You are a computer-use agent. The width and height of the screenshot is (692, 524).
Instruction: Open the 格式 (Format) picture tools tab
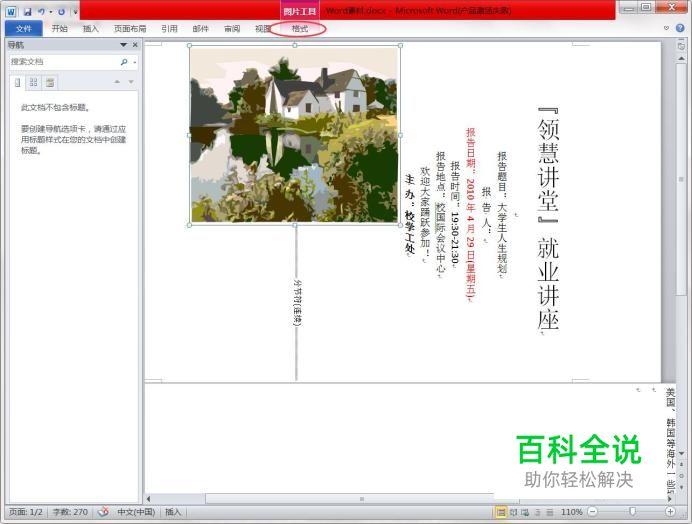300,29
